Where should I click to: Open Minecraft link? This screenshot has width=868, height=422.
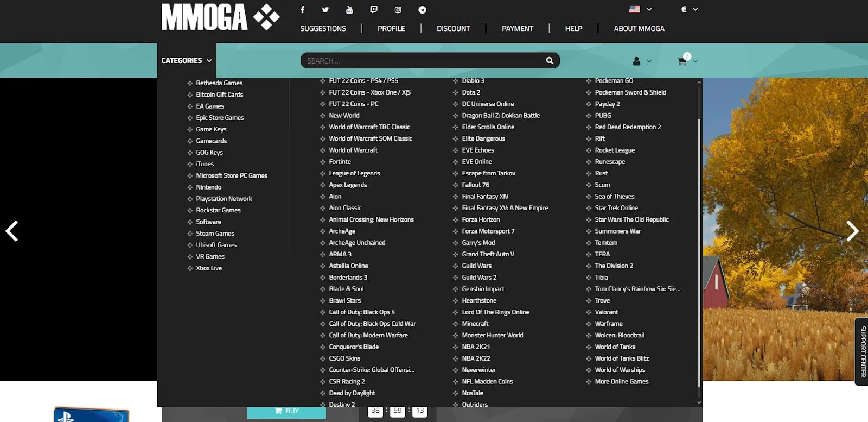[475, 324]
